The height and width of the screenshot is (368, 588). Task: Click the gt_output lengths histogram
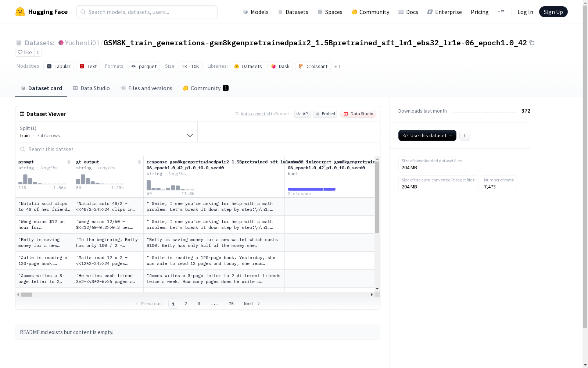100,179
